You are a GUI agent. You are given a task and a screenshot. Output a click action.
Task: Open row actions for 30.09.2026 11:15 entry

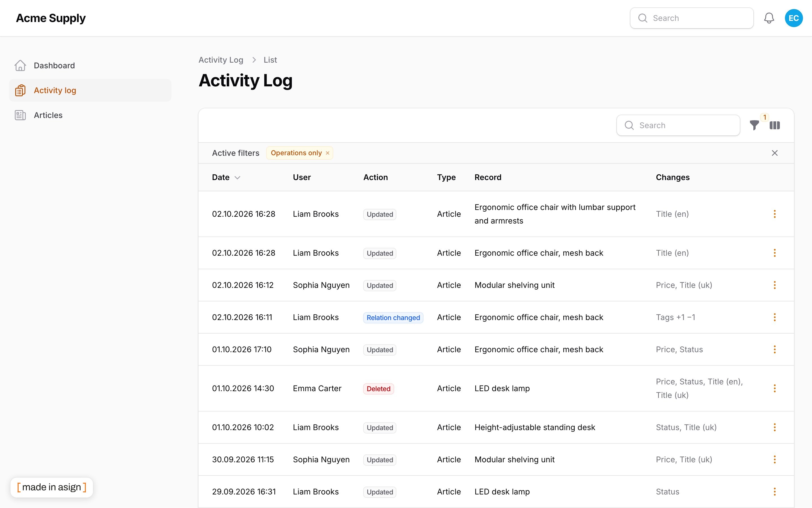775,460
